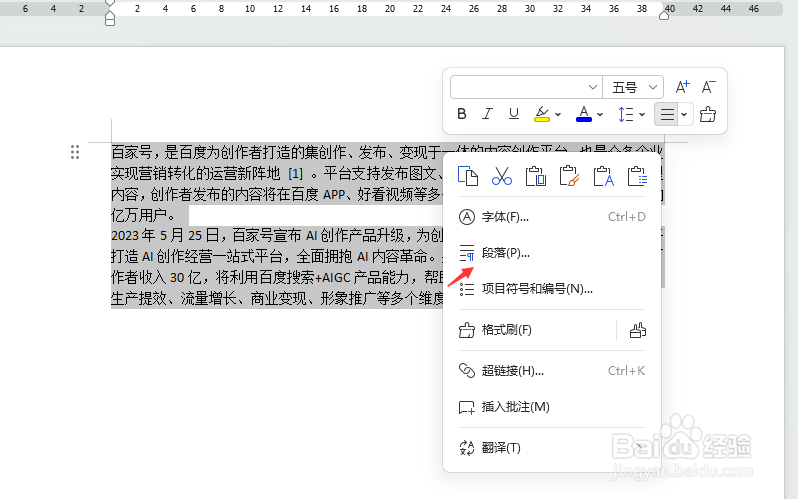Click the font name combo box
Screen dimensions: 798x499
pos(526,87)
